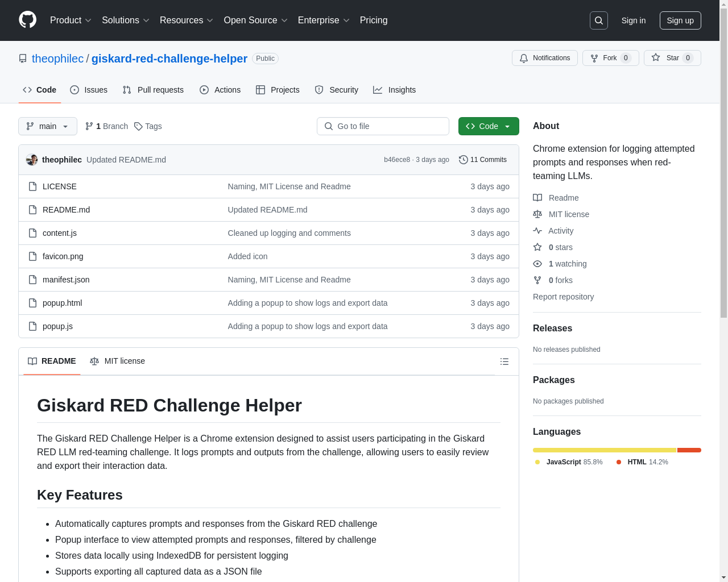The image size is (728, 582).
Task: Open commit message 'Cleaned up logging and comments'
Action: point(289,233)
